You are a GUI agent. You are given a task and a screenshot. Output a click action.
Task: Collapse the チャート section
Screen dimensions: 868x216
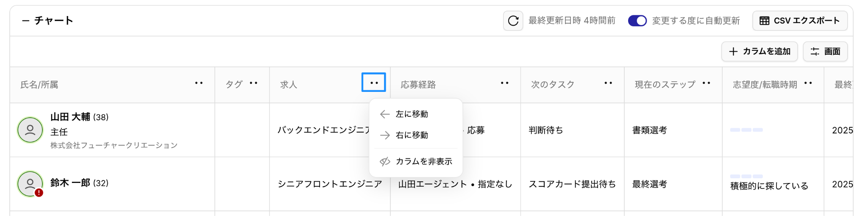(26, 21)
